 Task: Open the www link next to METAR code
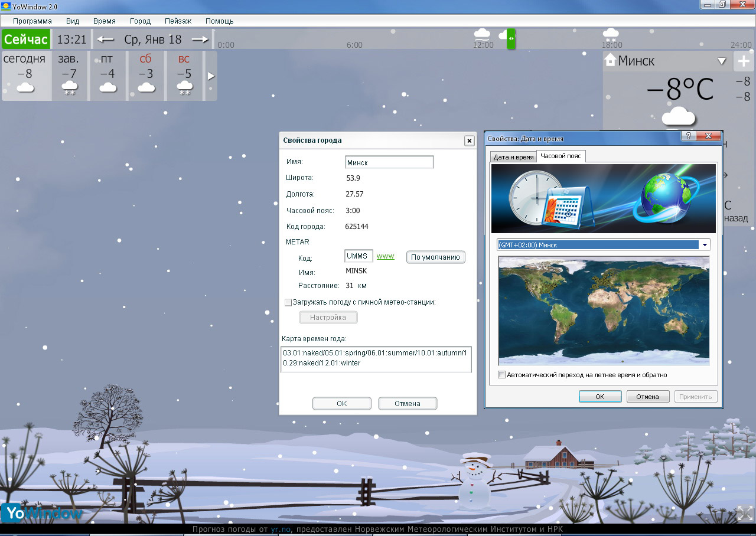pos(385,256)
